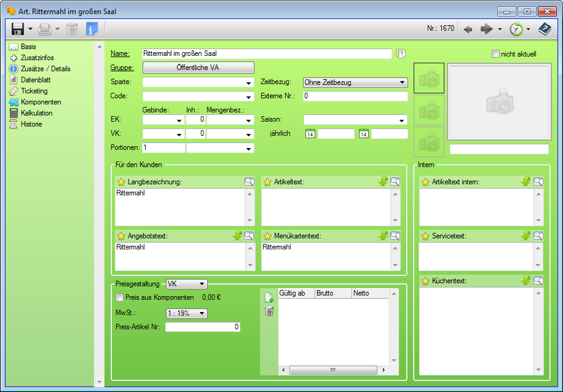Screen dimensions: 563x392
Task: Open the calendar icon after jährlich
Action: coord(310,134)
